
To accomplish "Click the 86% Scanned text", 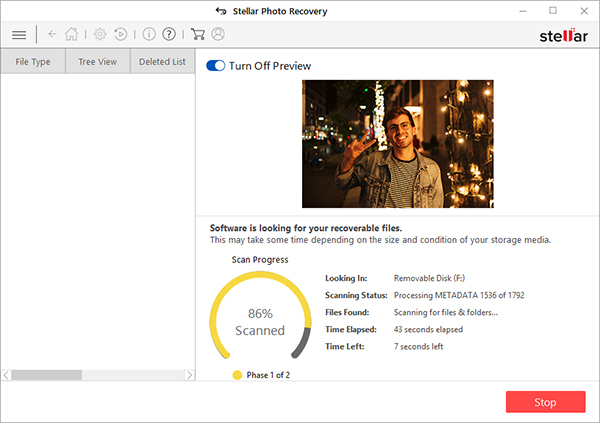I will pyautogui.click(x=260, y=322).
